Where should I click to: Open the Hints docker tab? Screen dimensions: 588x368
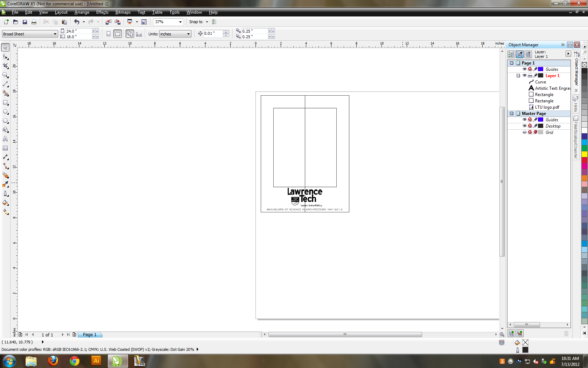point(575,104)
